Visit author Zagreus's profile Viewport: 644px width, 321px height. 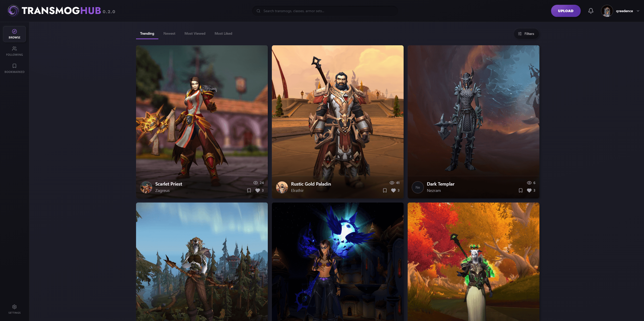point(162,191)
